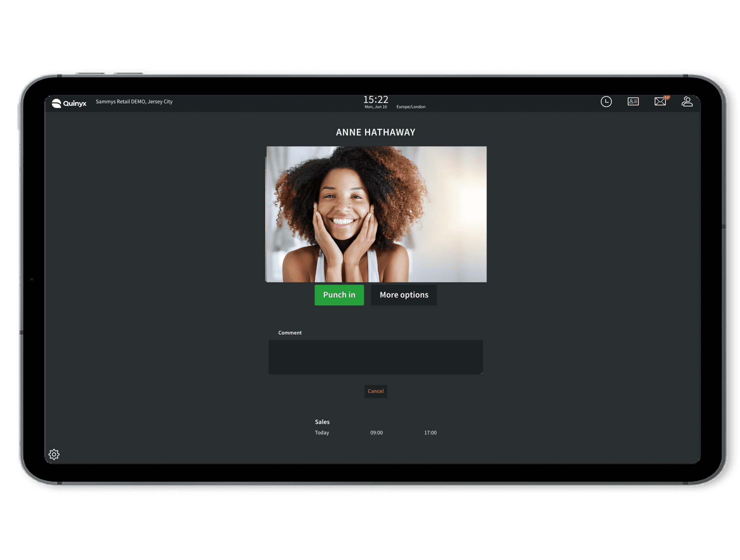Click the unread message count badge
The width and height of the screenshot is (740, 560).
tap(667, 97)
